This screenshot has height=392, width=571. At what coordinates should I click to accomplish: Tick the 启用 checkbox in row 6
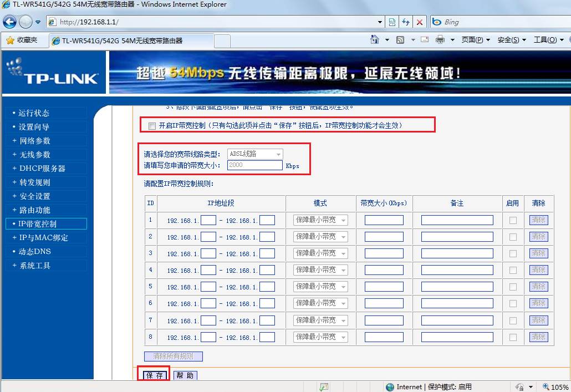point(513,303)
